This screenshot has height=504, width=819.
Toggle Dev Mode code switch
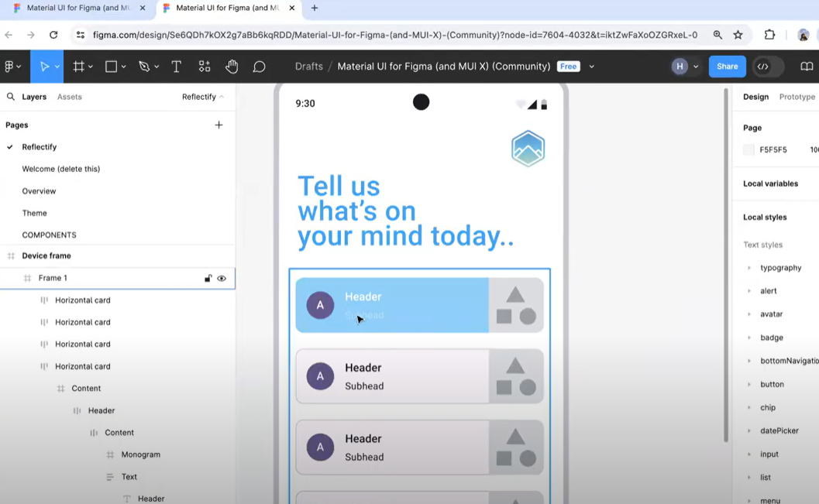click(x=769, y=67)
